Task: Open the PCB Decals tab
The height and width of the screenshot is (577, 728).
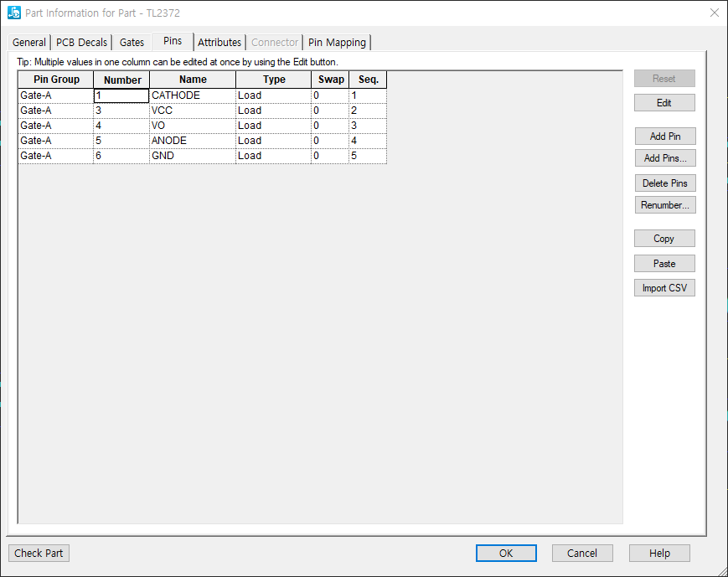Action: (81, 43)
